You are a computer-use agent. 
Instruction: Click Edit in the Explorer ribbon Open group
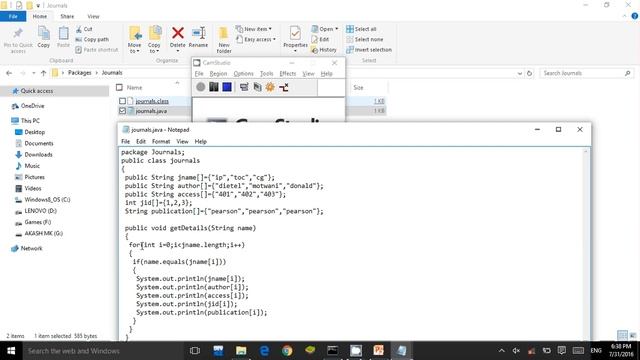click(320, 40)
